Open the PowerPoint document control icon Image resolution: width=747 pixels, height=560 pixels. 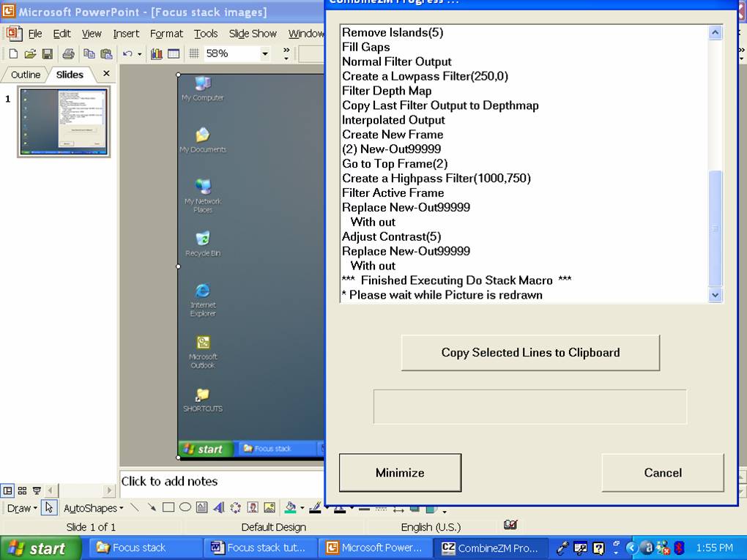click(x=14, y=34)
